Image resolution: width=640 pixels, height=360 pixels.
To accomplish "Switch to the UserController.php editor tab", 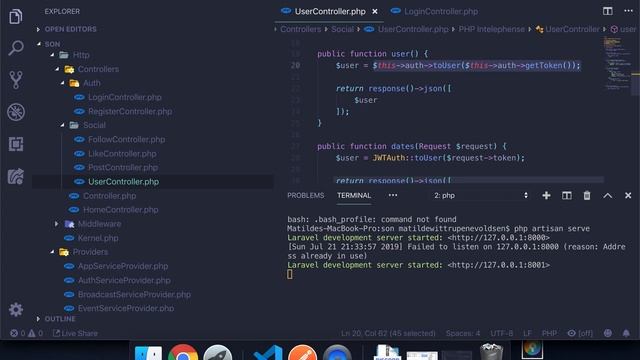I will tap(329, 11).
